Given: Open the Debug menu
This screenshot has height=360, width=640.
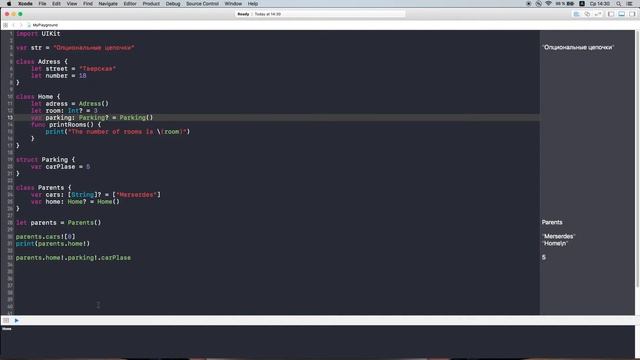Looking at the screenshot, I should click(x=173, y=4).
